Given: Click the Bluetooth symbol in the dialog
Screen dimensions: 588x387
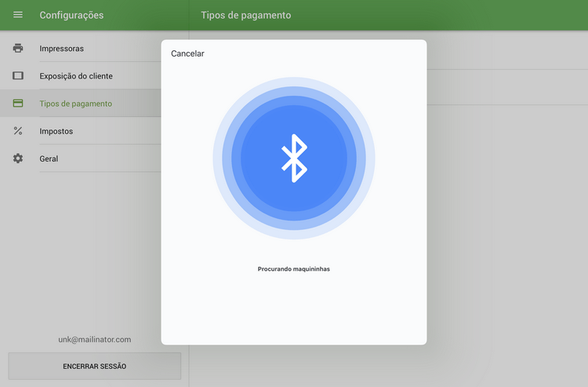Looking at the screenshot, I should (294, 158).
